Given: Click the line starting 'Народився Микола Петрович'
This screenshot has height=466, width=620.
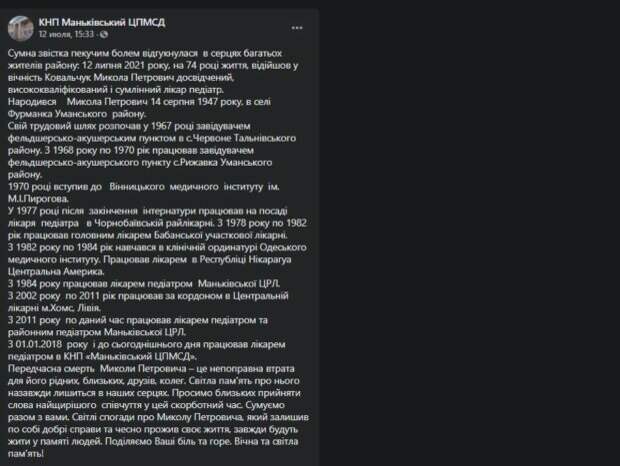Looking at the screenshot, I should click(x=151, y=101).
